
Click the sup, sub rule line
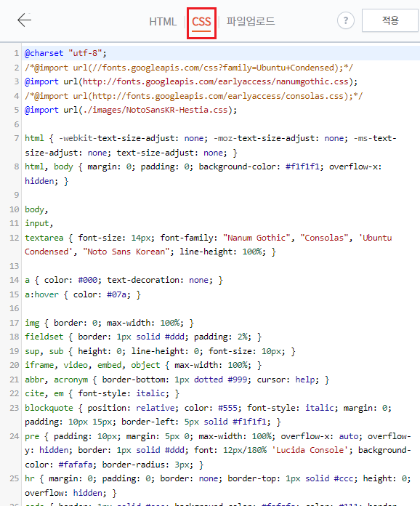pos(160,351)
